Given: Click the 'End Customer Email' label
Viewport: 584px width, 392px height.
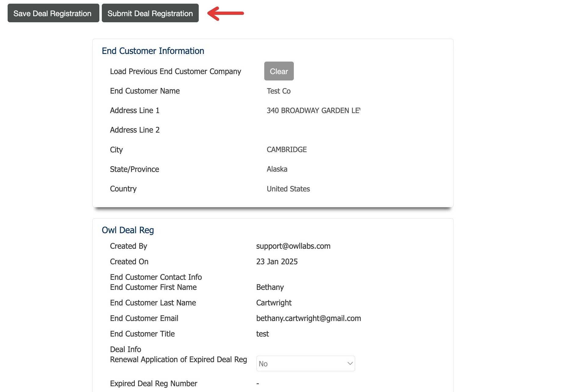Looking at the screenshot, I should [x=144, y=318].
